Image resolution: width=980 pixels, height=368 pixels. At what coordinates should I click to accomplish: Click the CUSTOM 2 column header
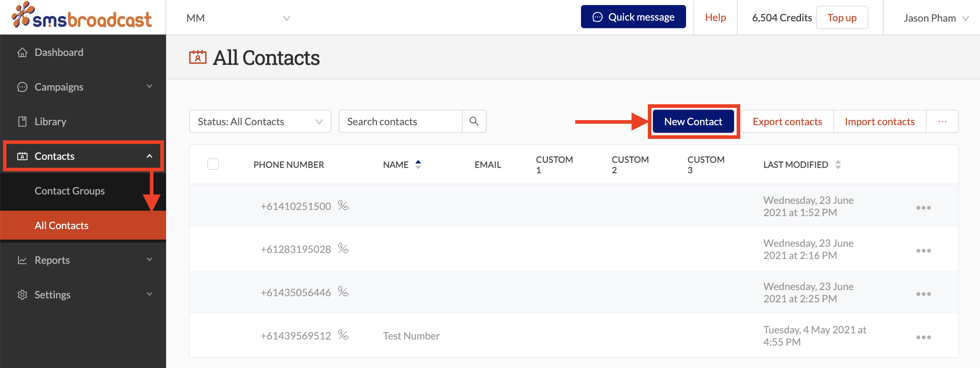click(630, 165)
